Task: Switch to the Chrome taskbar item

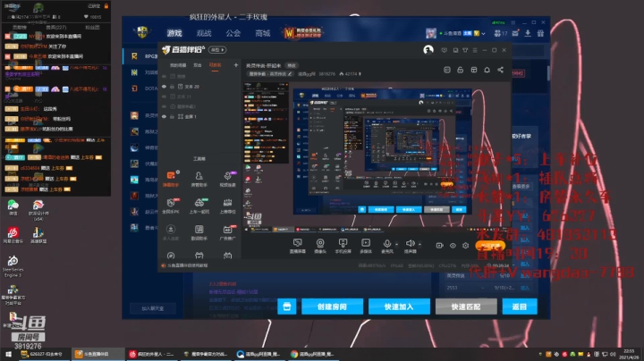Action: coord(313,354)
